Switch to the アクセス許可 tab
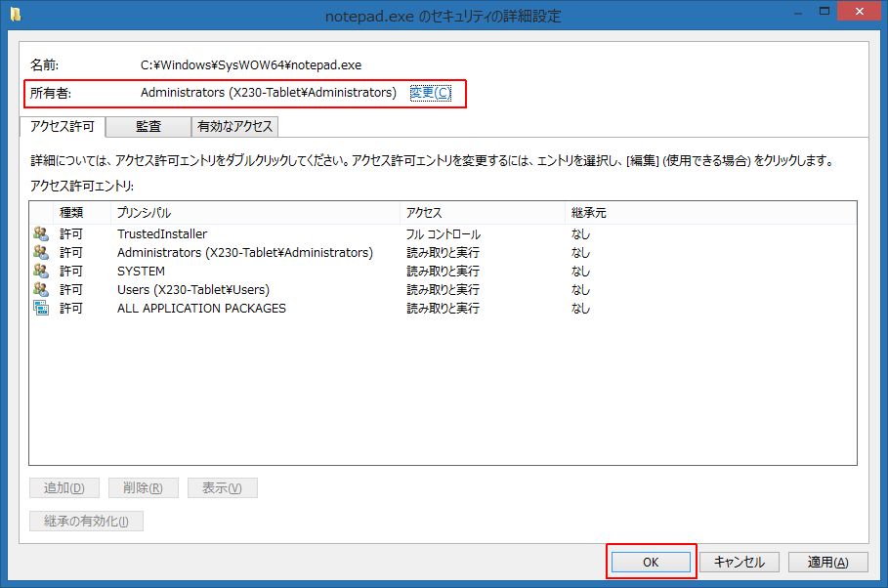 (63, 126)
